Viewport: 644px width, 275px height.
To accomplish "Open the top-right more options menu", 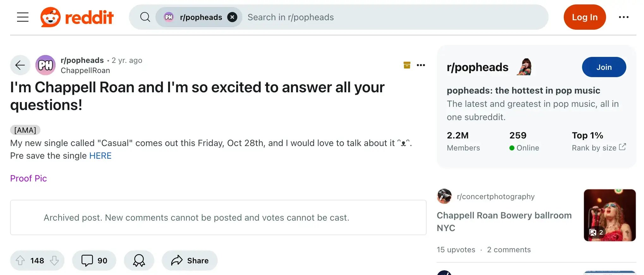I will [x=623, y=17].
